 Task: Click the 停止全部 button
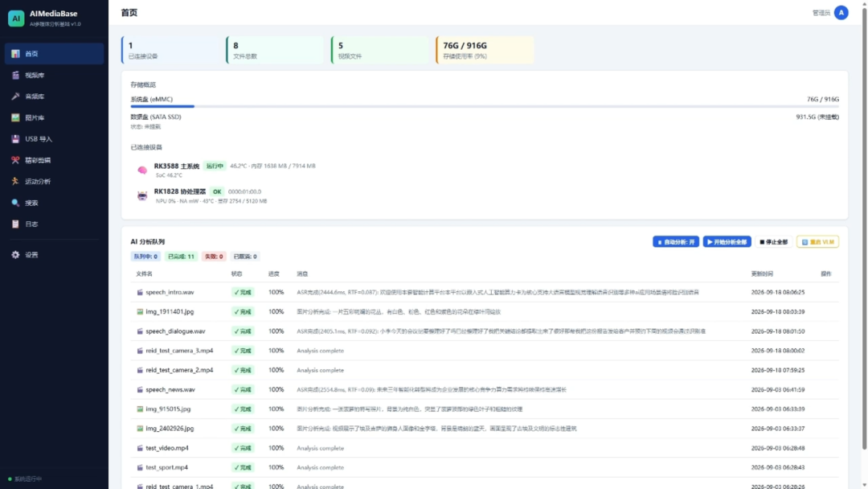[x=774, y=242]
